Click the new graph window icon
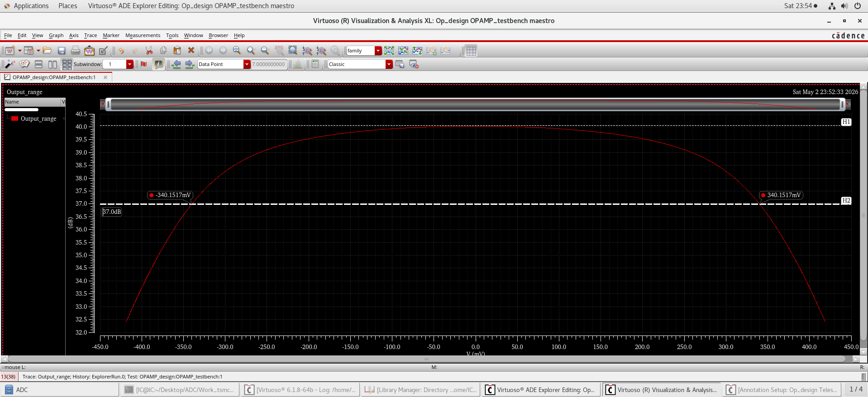Viewport: 868px width, 397px height. pos(10,51)
